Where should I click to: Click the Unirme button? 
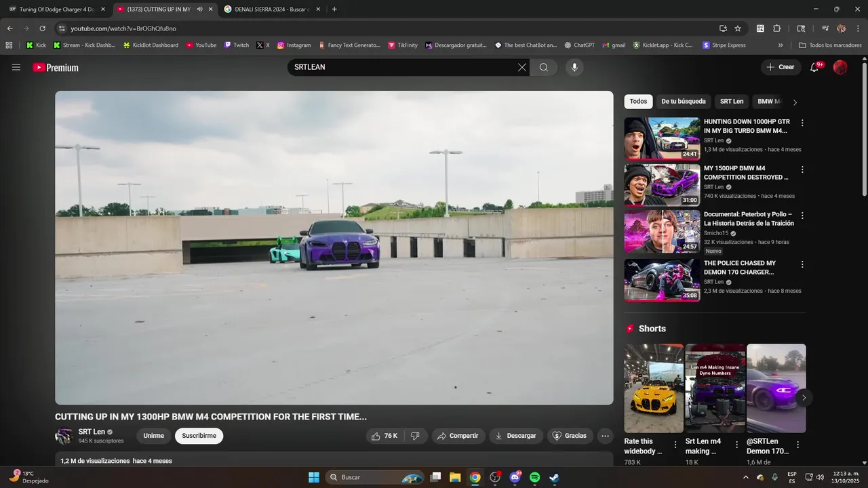click(x=154, y=436)
